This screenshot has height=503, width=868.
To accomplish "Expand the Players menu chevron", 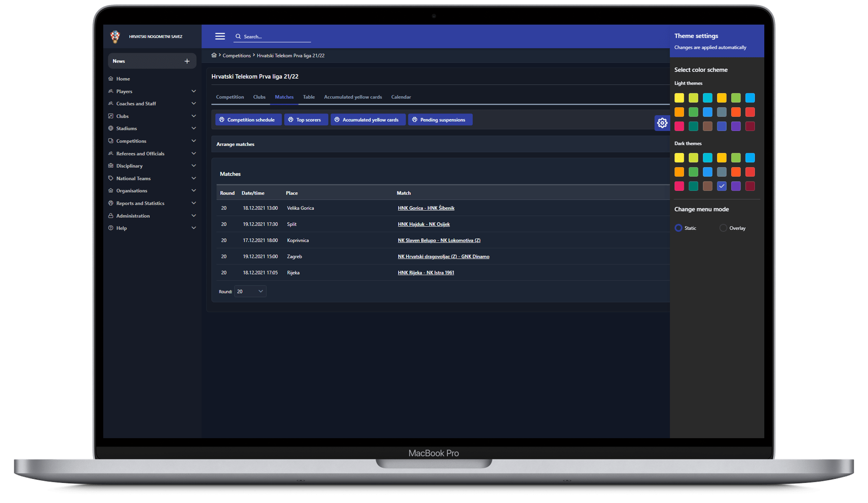I will point(194,91).
